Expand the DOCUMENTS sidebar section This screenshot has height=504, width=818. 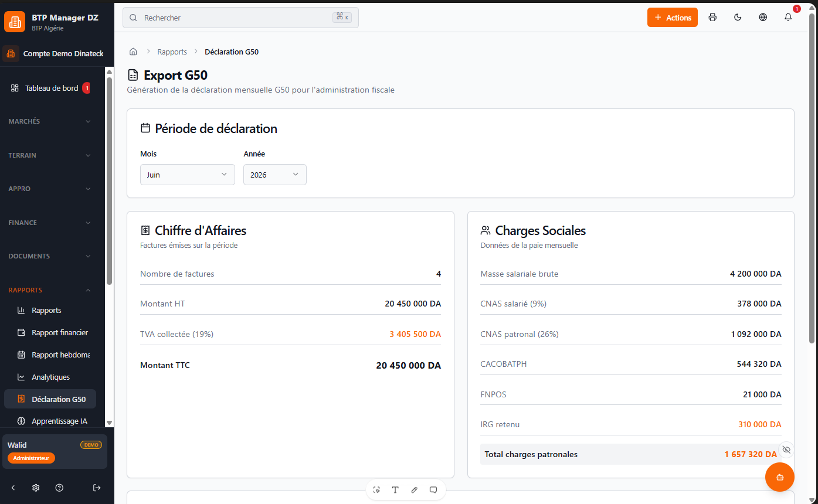50,256
